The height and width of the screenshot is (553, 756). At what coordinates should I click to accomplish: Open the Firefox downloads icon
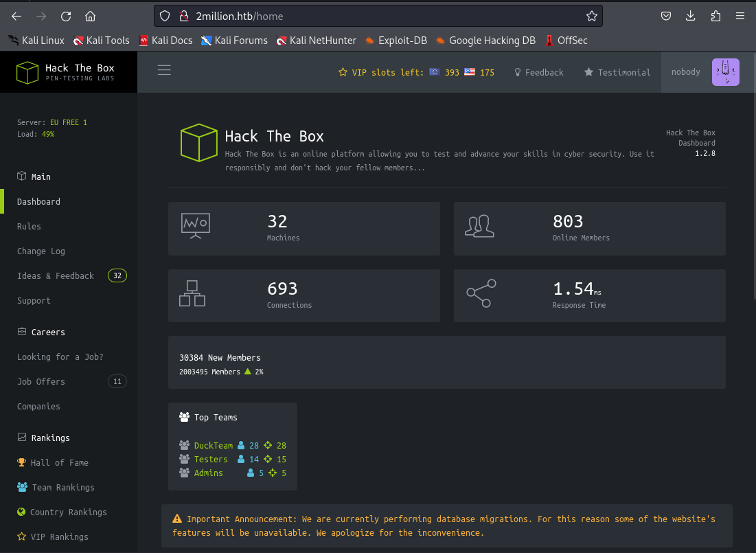[691, 16]
